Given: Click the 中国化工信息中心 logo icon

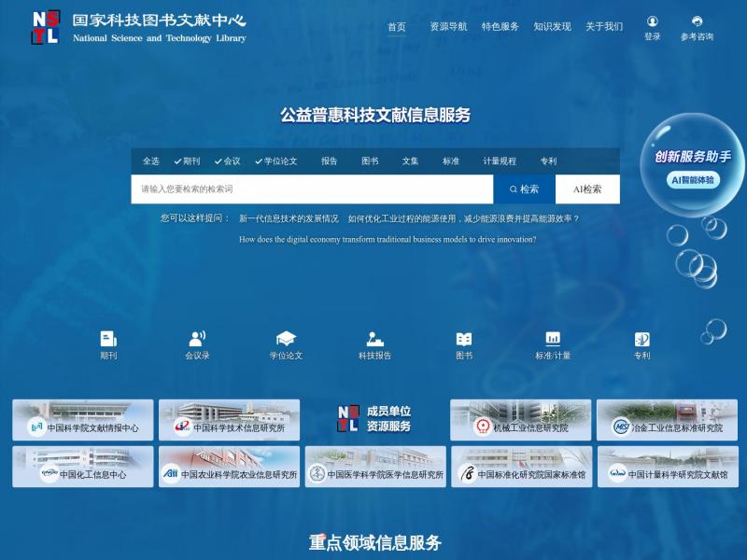Looking at the screenshot, I should pyautogui.click(x=49, y=474).
